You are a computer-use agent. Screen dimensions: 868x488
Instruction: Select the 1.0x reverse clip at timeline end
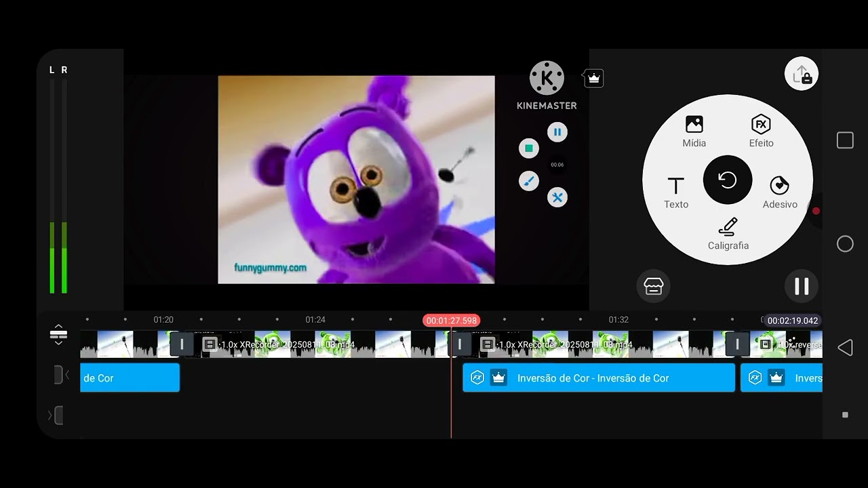click(x=787, y=344)
